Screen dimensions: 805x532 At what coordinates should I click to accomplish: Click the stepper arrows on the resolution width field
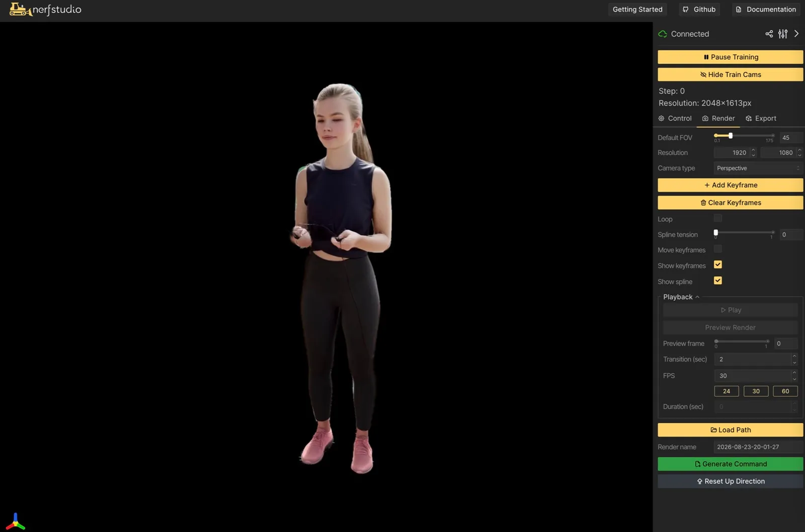pyautogui.click(x=753, y=152)
